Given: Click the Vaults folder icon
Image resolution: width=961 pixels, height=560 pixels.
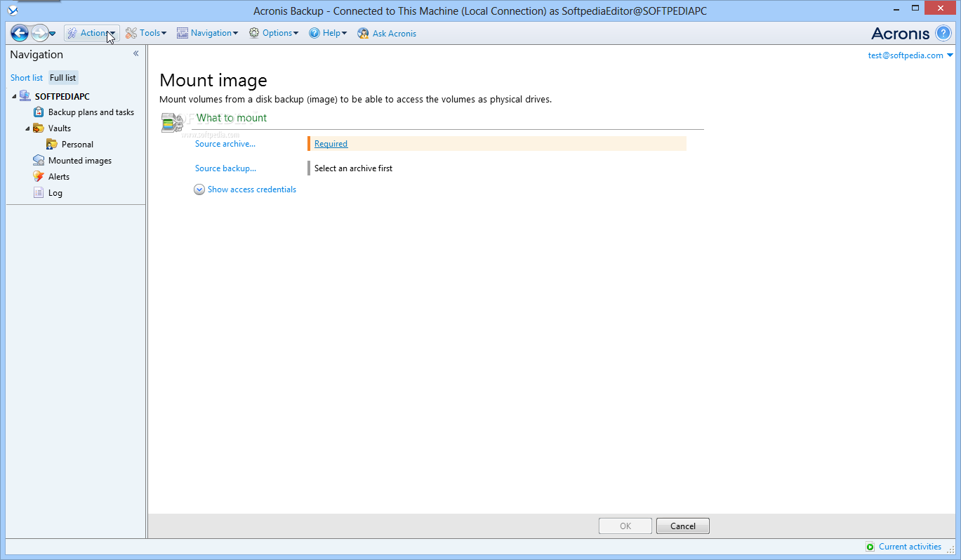Looking at the screenshot, I should point(39,128).
